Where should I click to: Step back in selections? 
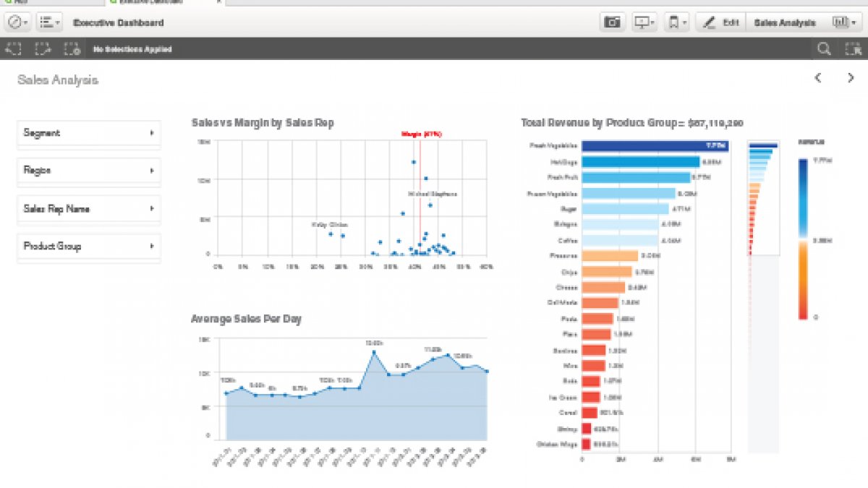13,49
